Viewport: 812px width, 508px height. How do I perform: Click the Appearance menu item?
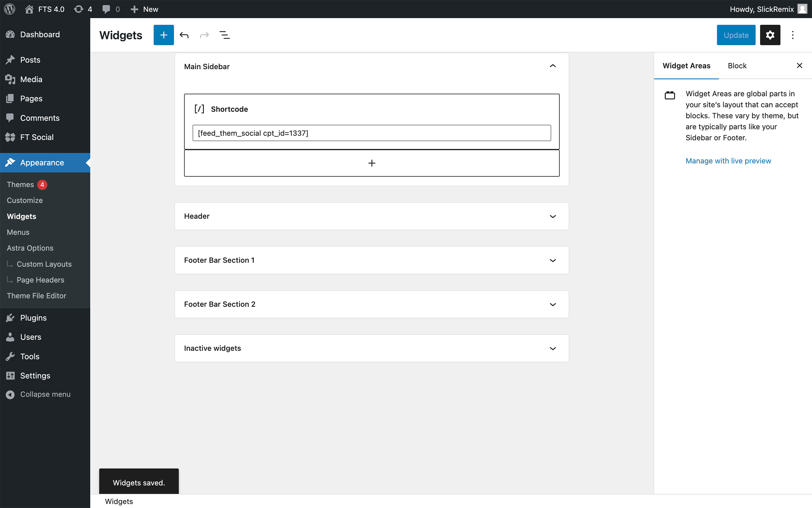45,163
